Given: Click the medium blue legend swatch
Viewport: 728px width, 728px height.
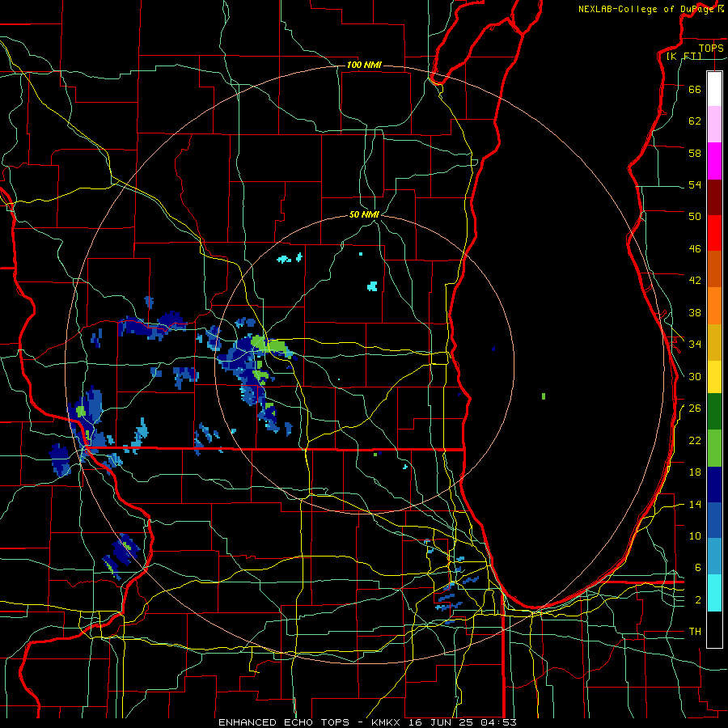Looking at the screenshot, I should click(714, 520).
